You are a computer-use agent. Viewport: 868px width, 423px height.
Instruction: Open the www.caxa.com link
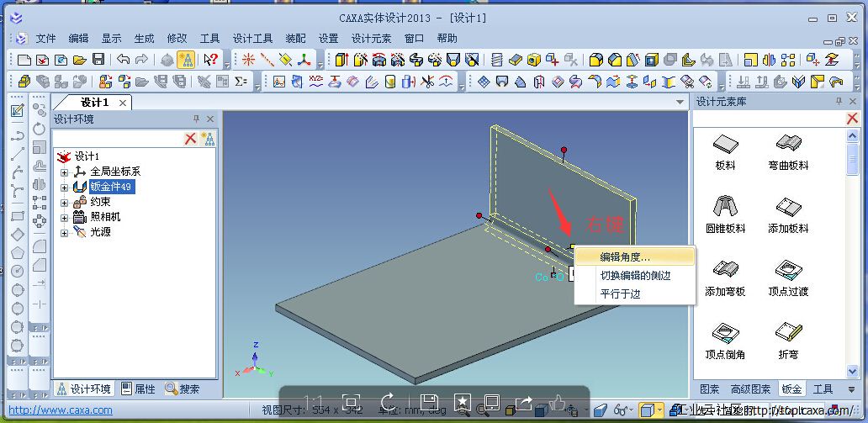(61, 410)
